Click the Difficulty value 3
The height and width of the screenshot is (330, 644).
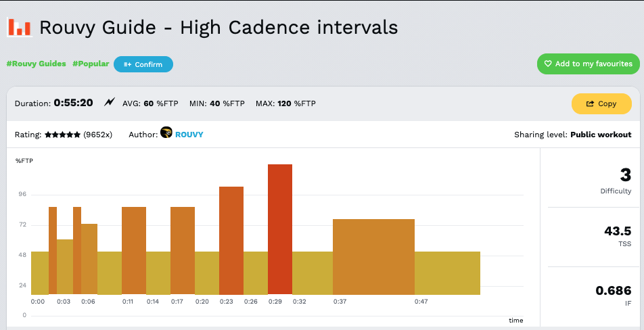tap(625, 175)
